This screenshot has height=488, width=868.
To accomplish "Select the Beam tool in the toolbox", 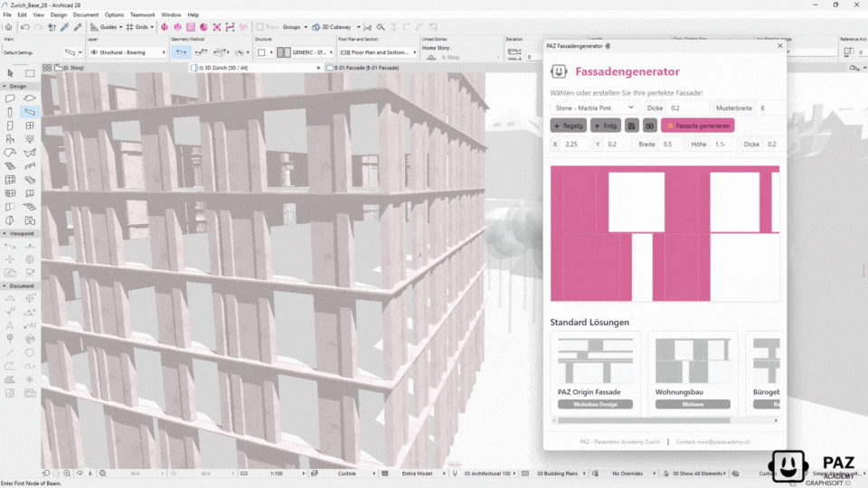I will pos(30,112).
